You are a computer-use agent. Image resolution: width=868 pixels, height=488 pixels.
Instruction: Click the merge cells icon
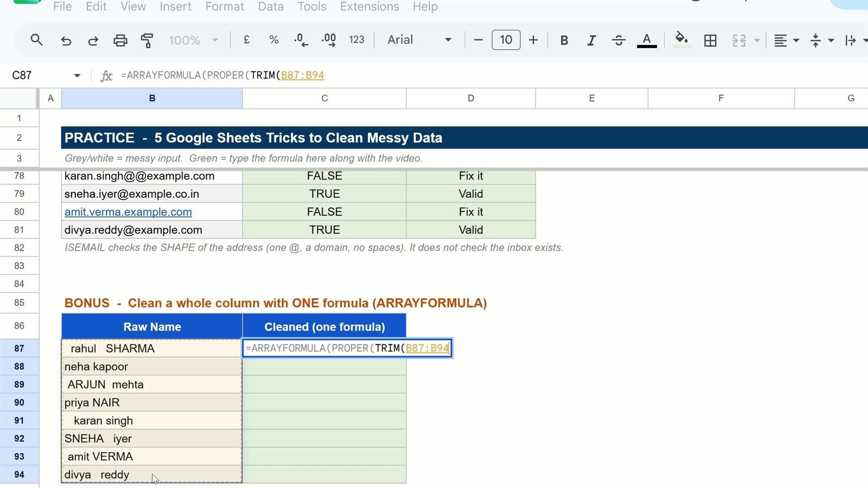click(x=739, y=40)
